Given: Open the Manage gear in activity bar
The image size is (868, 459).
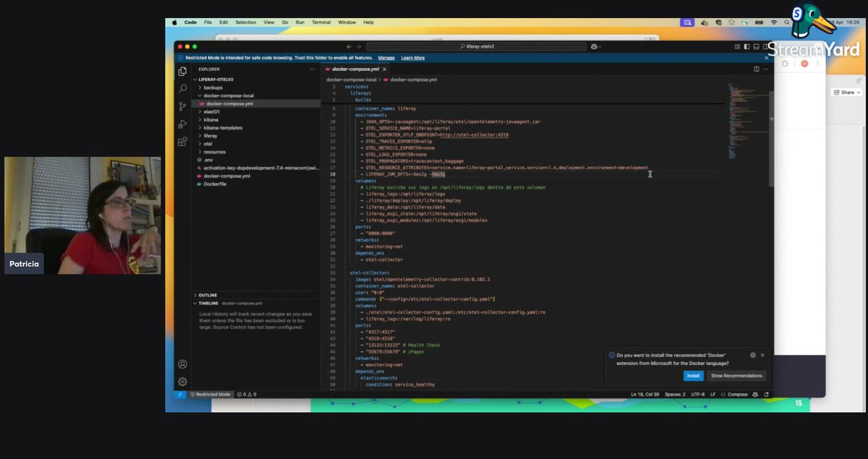Looking at the screenshot, I should 182,382.
